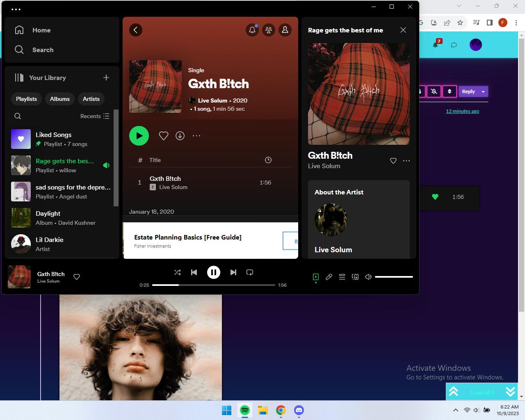
Task: Open Lil Darkie artist entry
Action: 62,244
